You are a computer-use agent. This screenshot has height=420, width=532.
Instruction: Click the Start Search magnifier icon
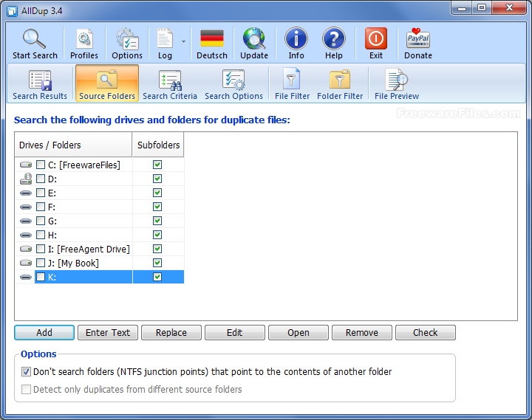[34, 38]
